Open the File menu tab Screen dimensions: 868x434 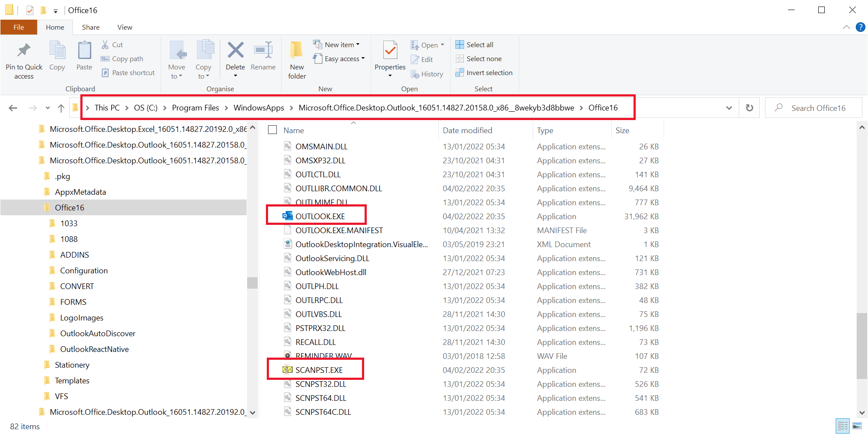(19, 27)
